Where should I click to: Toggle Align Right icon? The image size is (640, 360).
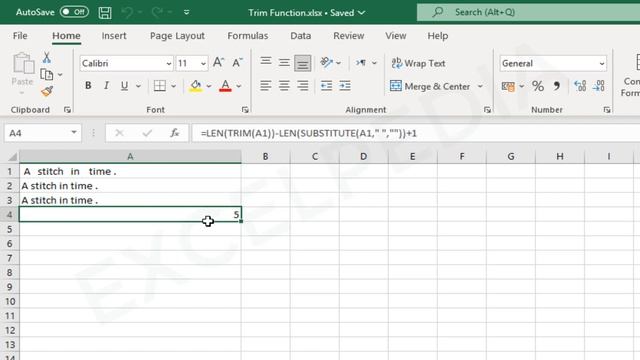click(302, 86)
